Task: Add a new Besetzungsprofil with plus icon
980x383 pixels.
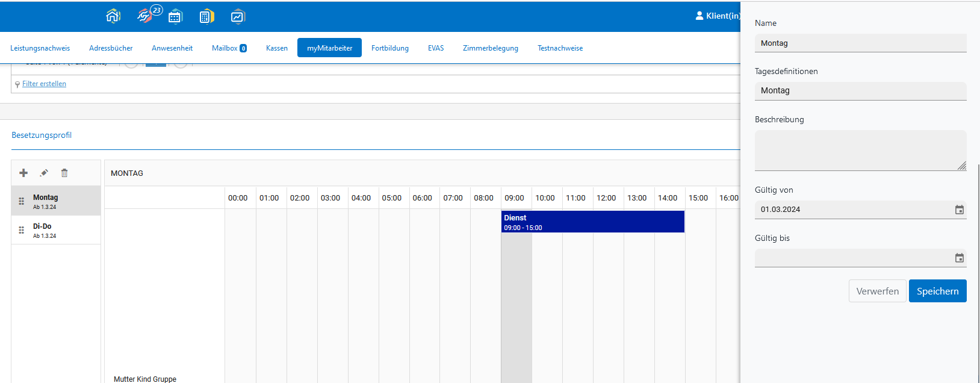Action: tap(23, 173)
